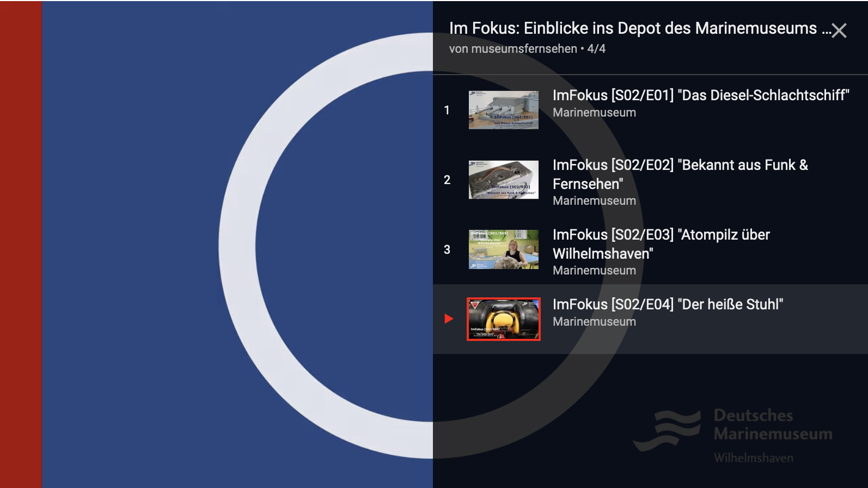This screenshot has height=488, width=868.
Task: Click the playlist title 'Im Fokus: Einblicke ins Depot'
Action: 633,28
